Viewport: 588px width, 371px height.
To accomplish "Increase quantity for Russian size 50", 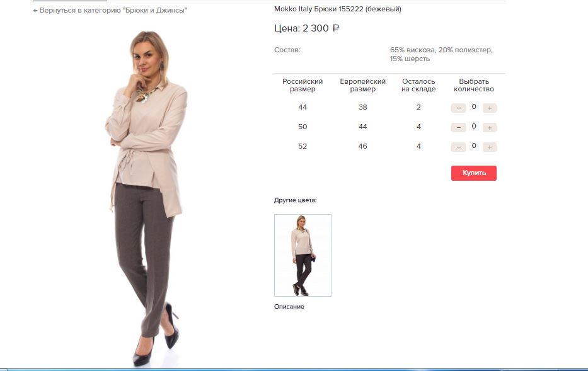I will (490, 127).
